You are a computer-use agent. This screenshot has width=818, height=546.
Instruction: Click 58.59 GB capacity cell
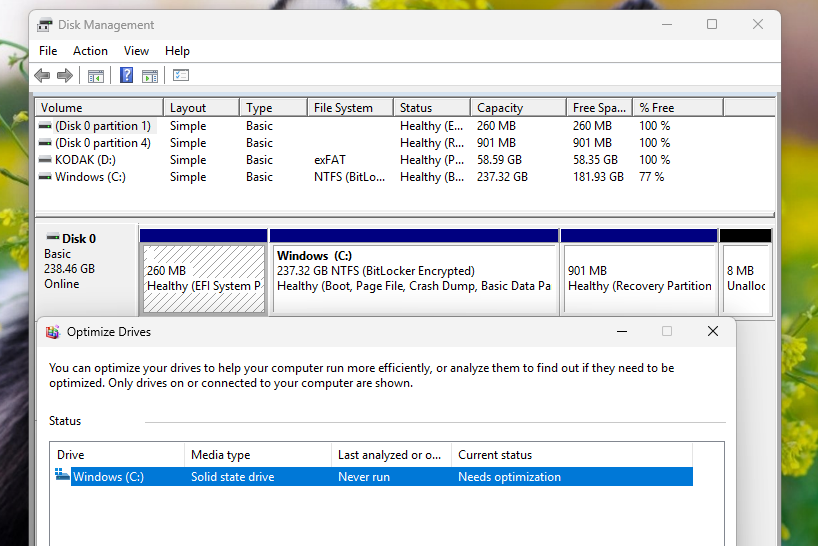click(x=499, y=160)
